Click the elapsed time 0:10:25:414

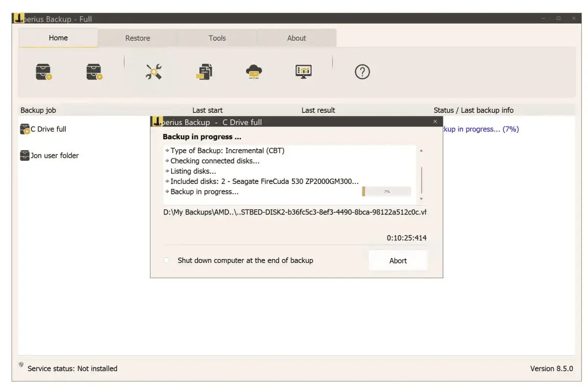click(x=407, y=238)
